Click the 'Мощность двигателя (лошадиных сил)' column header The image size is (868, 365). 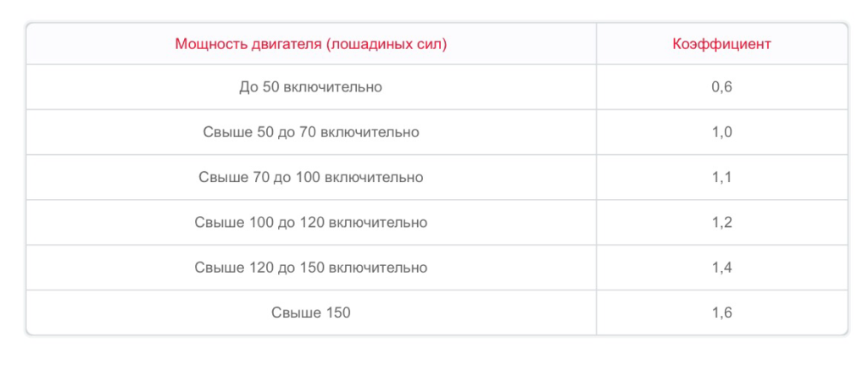coord(310,44)
